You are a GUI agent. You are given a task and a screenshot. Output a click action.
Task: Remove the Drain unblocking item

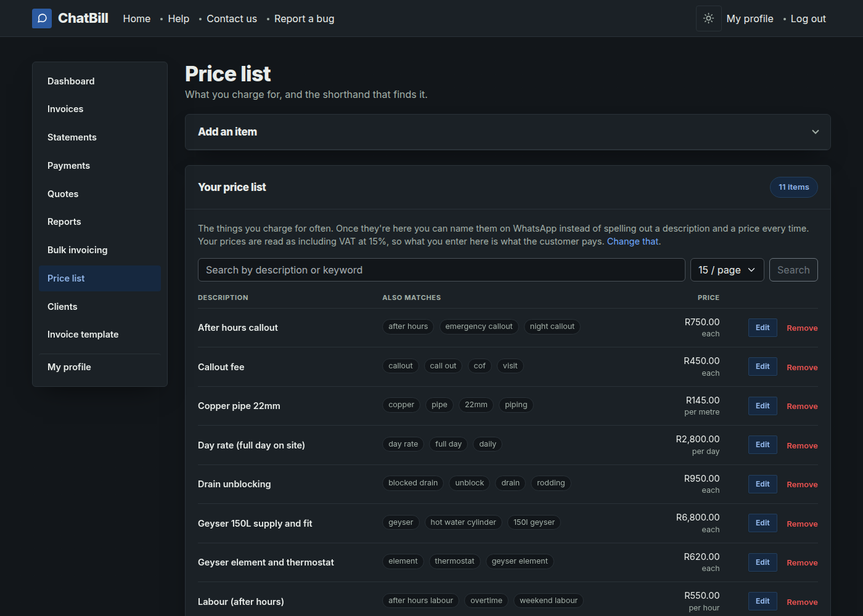[802, 484]
